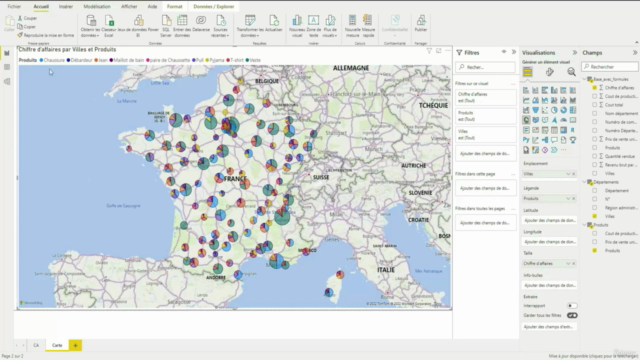Check the Nom département field

tap(594, 113)
